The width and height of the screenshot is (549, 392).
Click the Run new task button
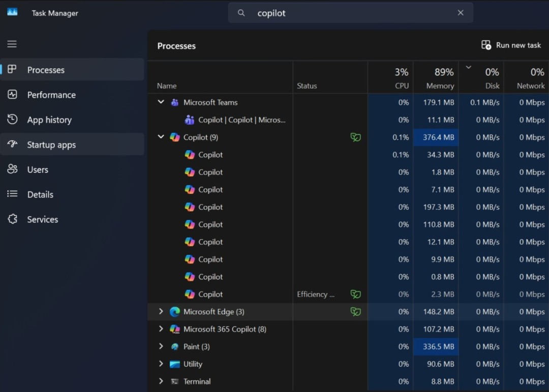click(510, 45)
